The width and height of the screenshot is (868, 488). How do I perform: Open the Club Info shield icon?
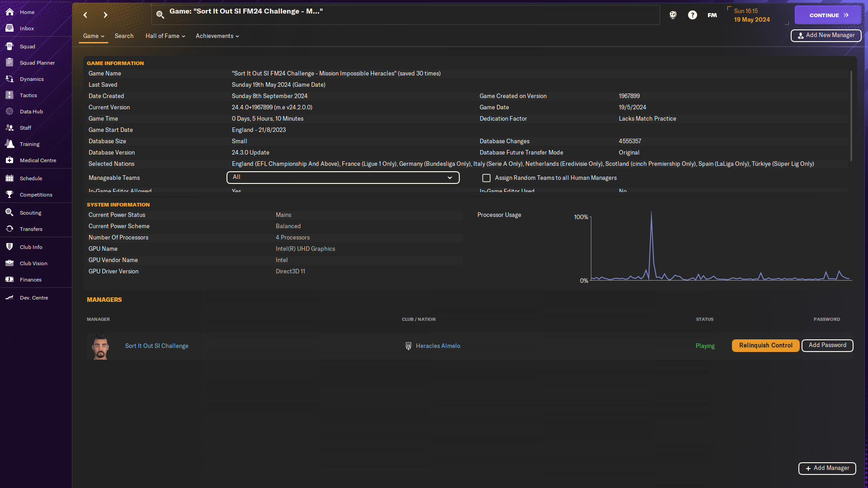[9, 247]
